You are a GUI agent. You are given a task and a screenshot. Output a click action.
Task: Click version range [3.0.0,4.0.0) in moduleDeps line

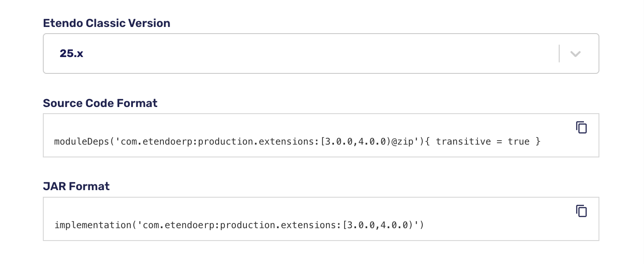pyautogui.click(x=356, y=142)
